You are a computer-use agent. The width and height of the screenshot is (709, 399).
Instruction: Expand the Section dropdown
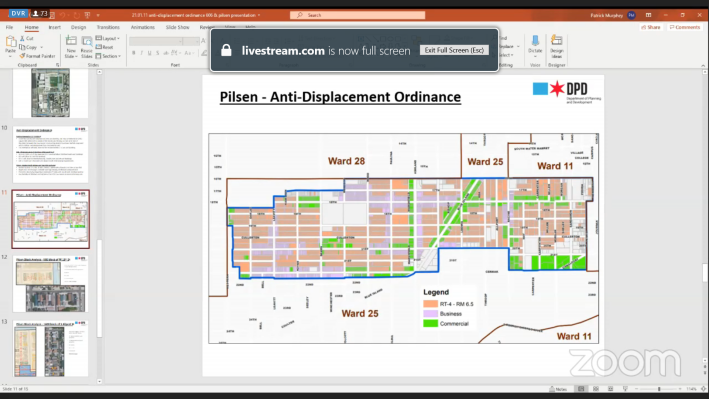point(108,56)
